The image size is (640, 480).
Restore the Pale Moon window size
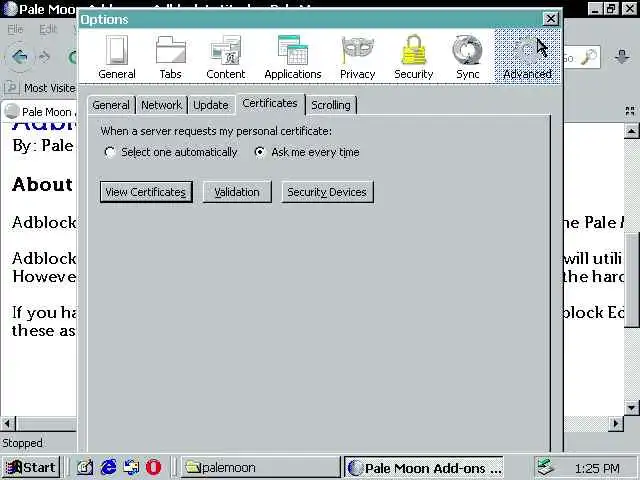(611, 9)
